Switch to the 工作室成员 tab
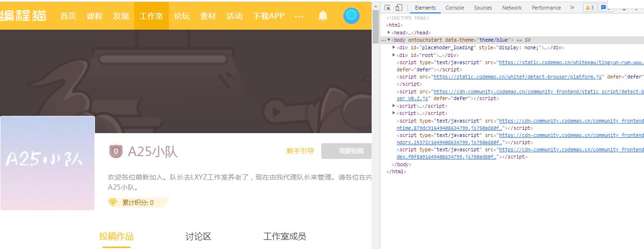The image size is (644, 249). [x=284, y=237]
